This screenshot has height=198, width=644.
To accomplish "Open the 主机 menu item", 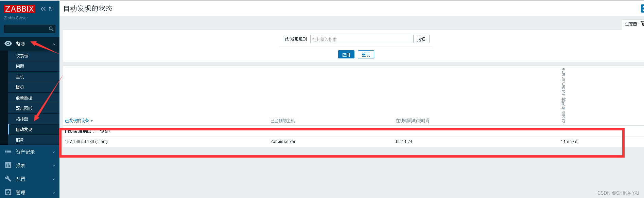I will (x=20, y=77).
